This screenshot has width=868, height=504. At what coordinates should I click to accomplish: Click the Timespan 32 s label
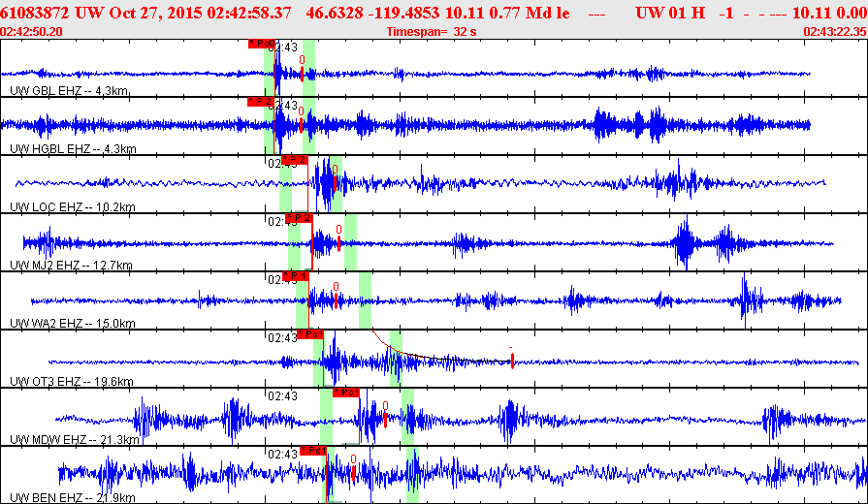pos(432,32)
